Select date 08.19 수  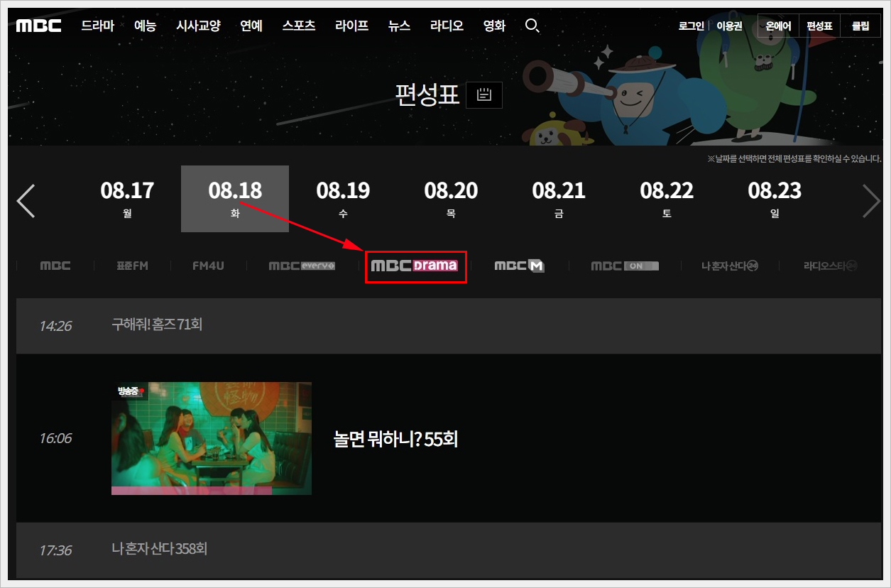[343, 199]
